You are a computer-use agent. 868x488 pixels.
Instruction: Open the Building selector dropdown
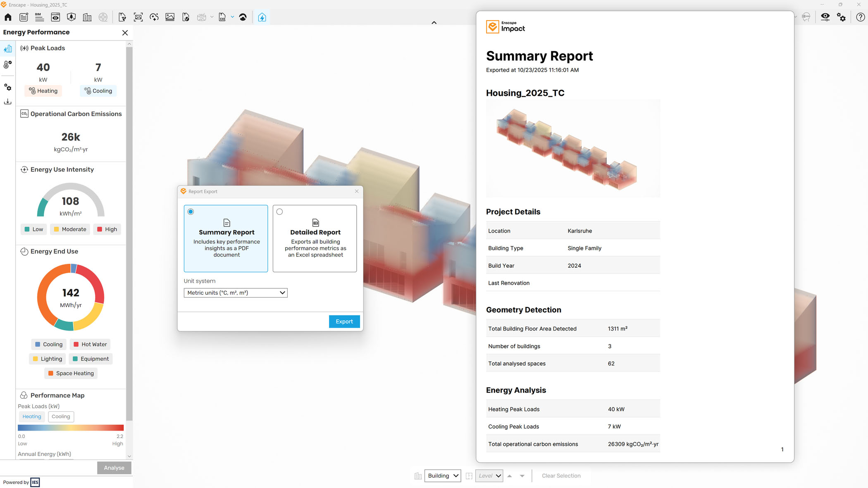(x=442, y=476)
